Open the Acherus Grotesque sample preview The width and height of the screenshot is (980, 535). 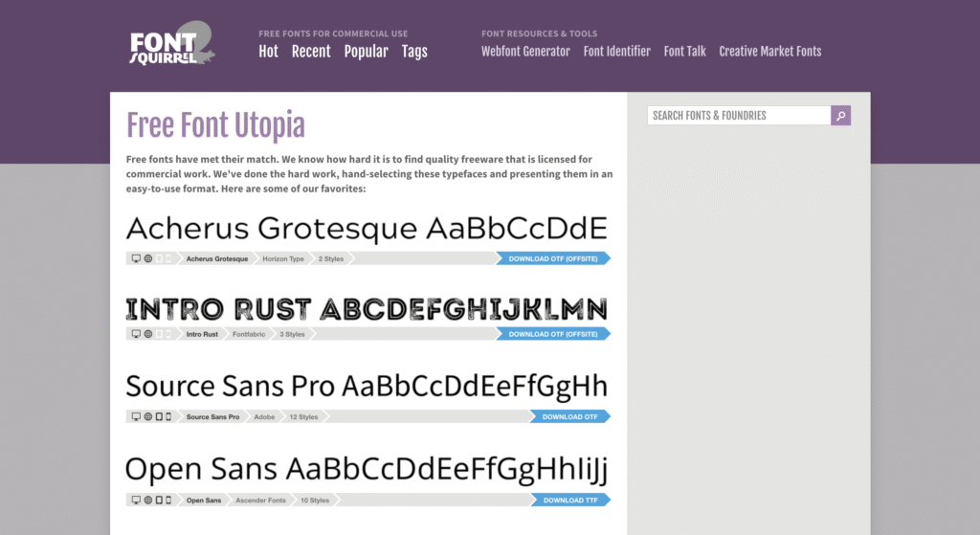point(367,229)
